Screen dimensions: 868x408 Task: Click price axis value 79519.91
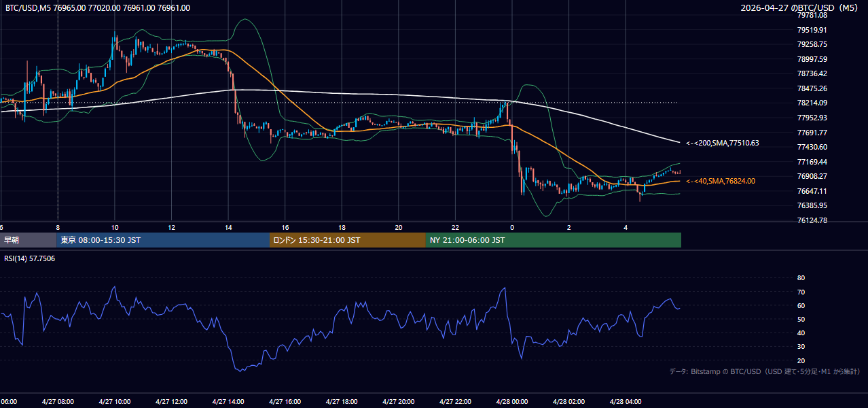coord(812,30)
